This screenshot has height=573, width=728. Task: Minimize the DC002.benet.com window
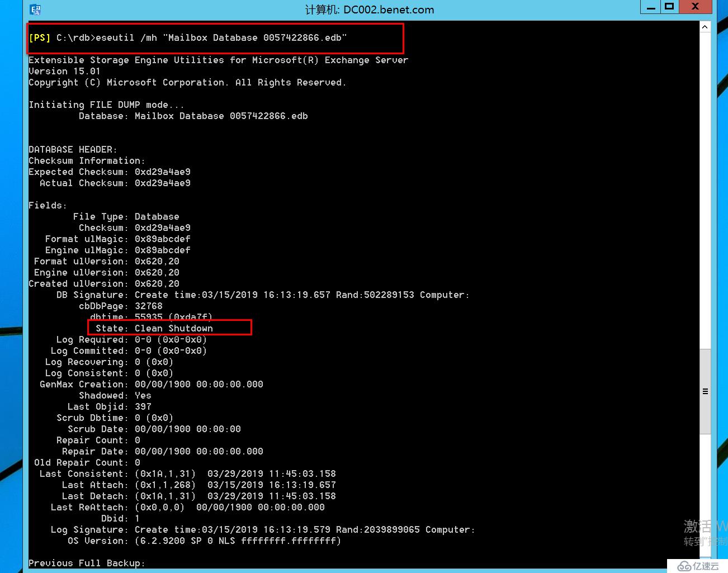click(650, 7)
